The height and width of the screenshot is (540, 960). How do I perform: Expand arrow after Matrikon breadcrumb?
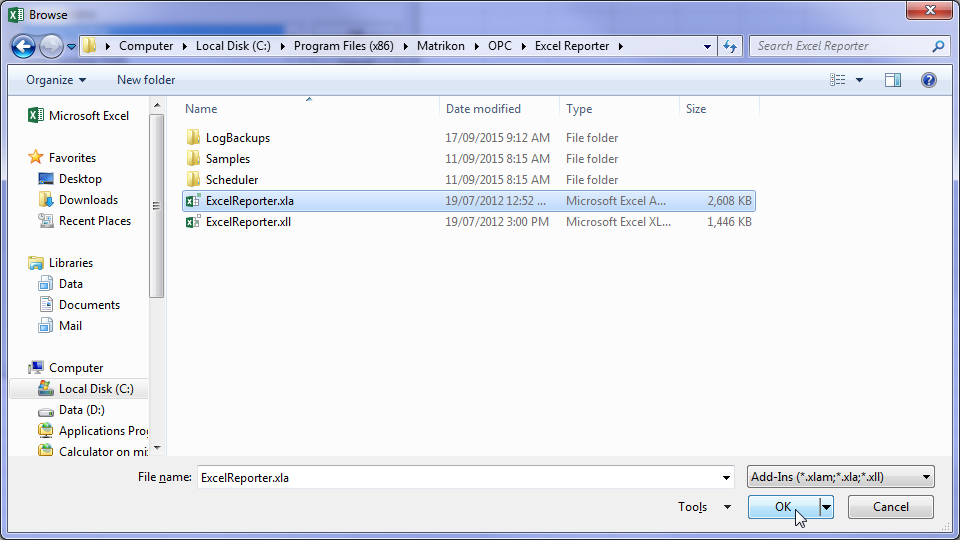pyautogui.click(x=476, y=46)
